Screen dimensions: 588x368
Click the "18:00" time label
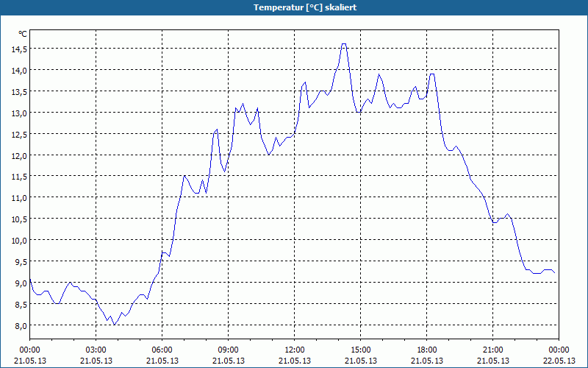[x=427, y=350]
